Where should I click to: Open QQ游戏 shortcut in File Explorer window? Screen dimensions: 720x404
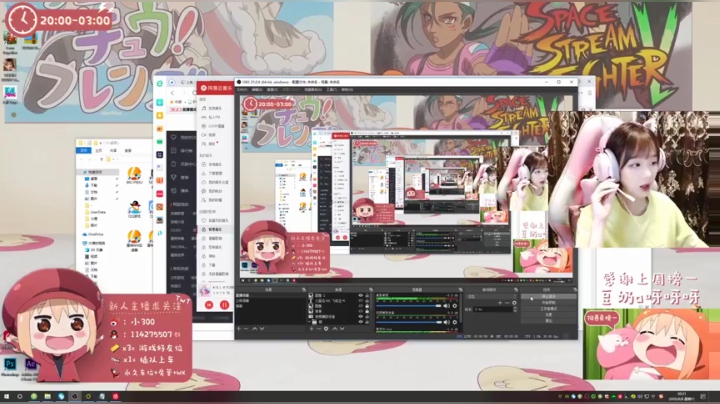[134, 209]
